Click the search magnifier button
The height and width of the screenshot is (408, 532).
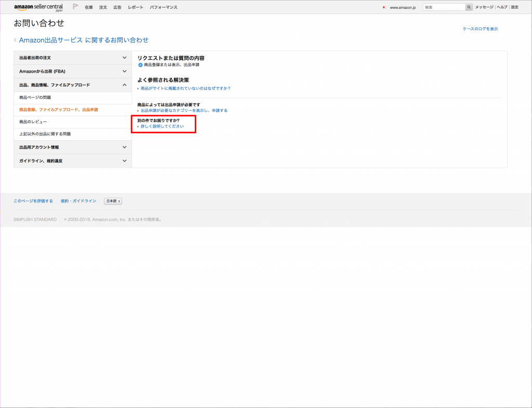469,7
